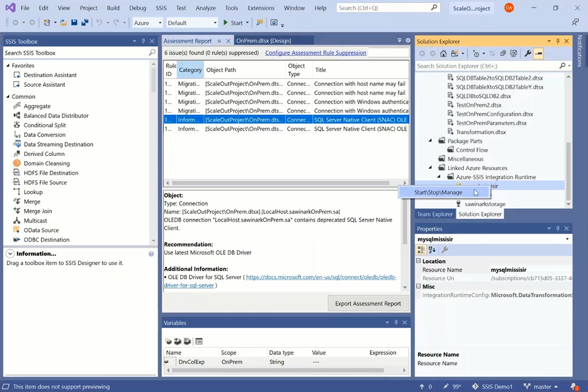The width and height of the screenshot is (588, 392).
Task: Toggle the Preview Selected Items button
Action: point(539,54)
